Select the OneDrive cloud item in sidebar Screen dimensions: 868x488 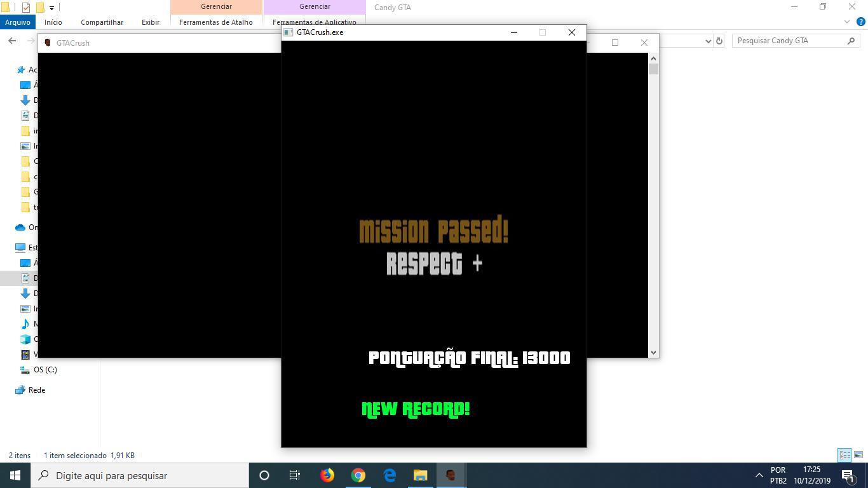click(x=20, y=227)
